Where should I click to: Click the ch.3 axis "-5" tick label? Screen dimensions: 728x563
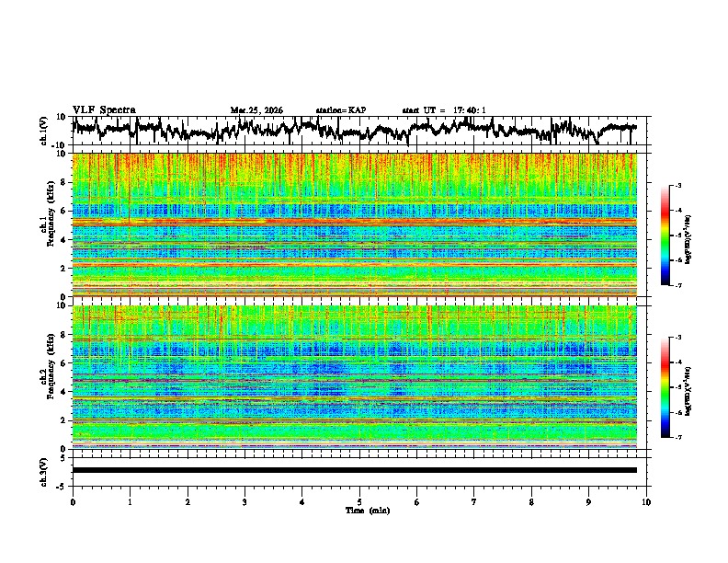pyautogui.click(x=63, y=487)
